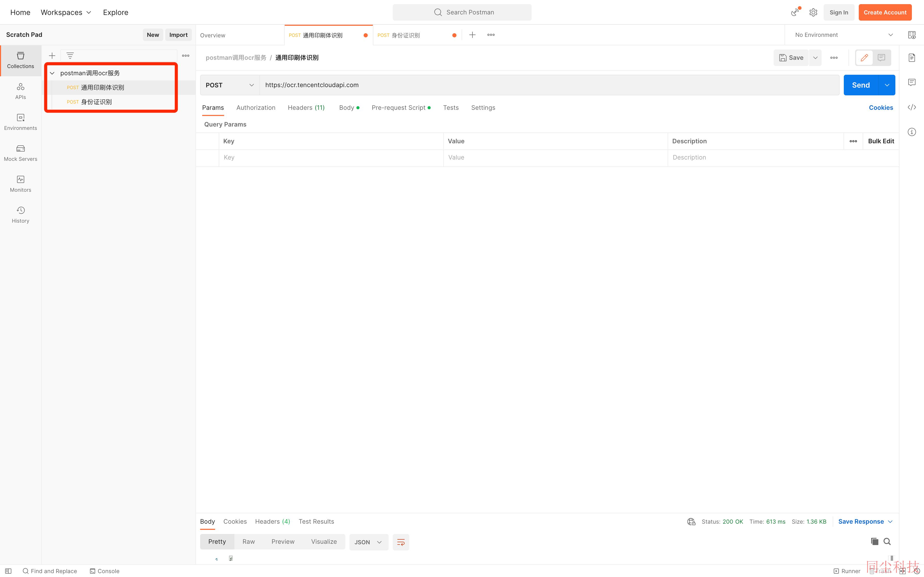The width and height of the screenshot is (924, 577).
Task: Click the Save button
Action: (x=791, y=58)
